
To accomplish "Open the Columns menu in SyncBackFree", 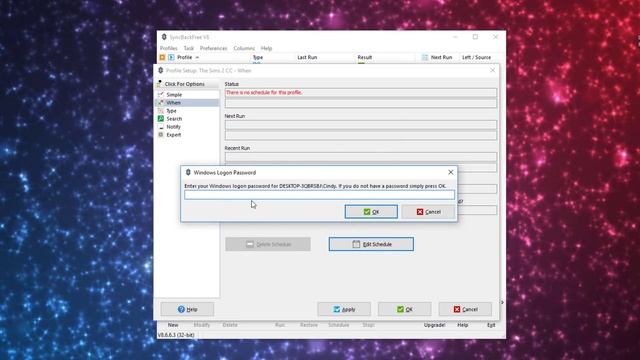I will tap(244, 48).
